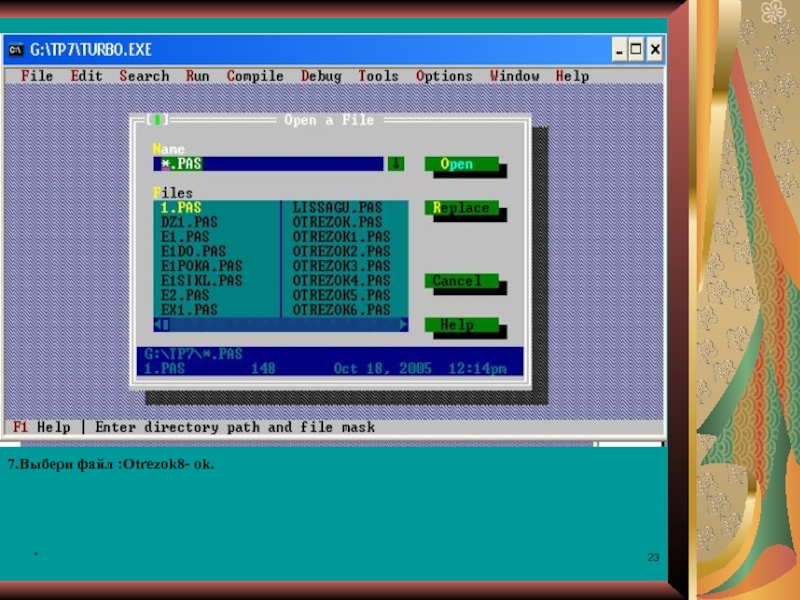Open the Compile menu
Image resolution: width=800 pixels, height=600 pixels.
tap(255, 76)
